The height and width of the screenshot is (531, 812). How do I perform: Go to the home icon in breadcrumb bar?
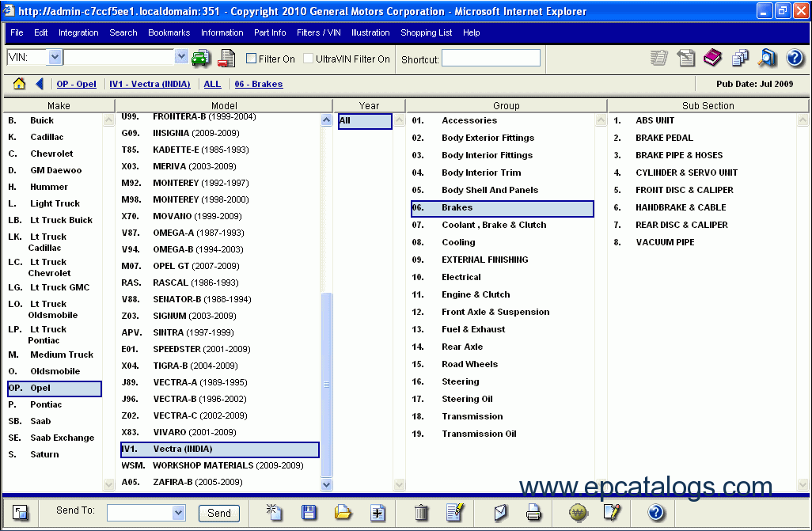(x=19, y=83)
